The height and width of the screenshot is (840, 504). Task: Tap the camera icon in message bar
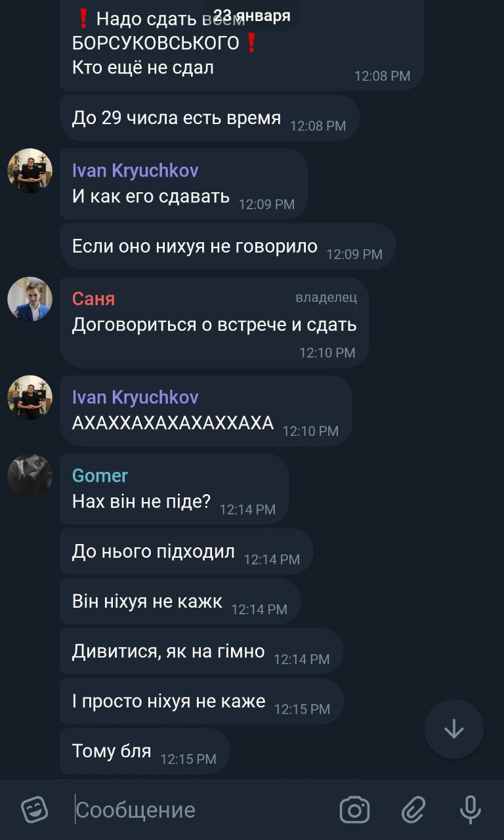(x=354, y=810)
